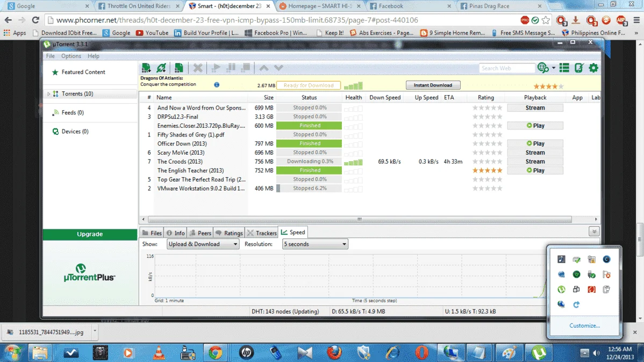The height and width of the screenshot is (362, 644).
Task: Open the 5 seconds resolution dropdown
Action: pos(315,244)
